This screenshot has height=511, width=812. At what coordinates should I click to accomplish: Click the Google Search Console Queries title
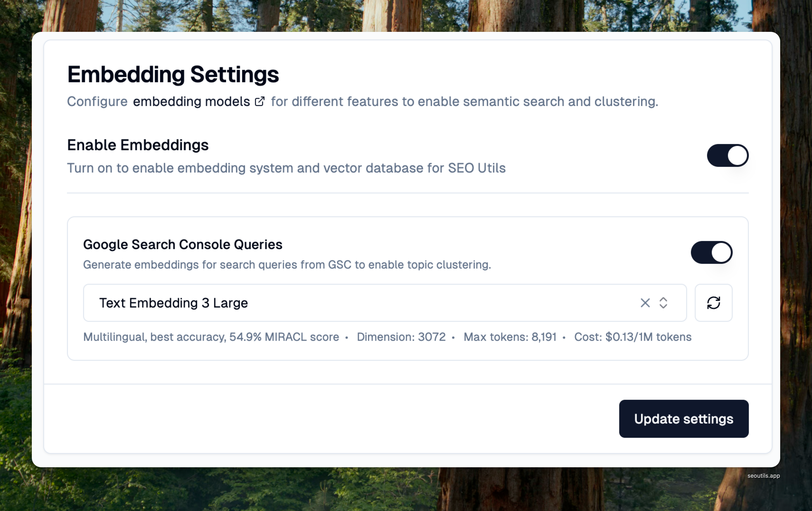(x=182, y=244)
